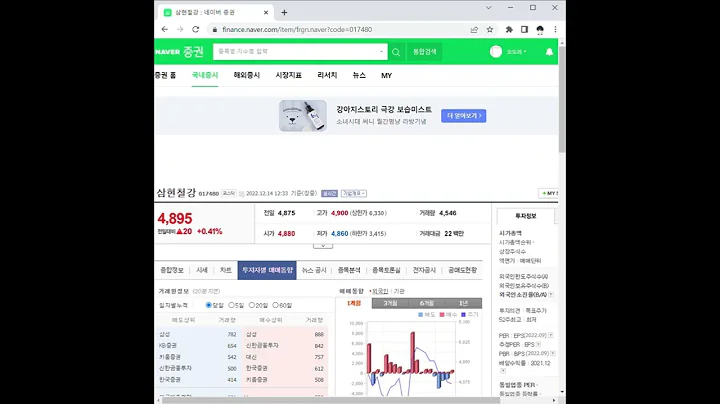Click the 더 알아보기 ad button
This screenshot has height=404, width=720.
click(x=464, y=116)
